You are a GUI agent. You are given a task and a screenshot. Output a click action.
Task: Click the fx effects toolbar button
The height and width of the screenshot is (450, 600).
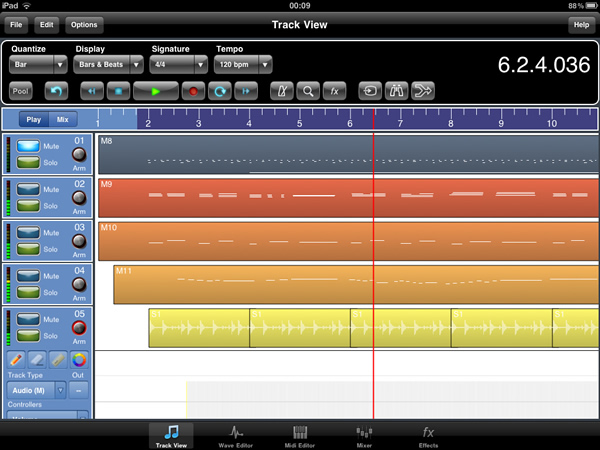(x=334, y=91)
